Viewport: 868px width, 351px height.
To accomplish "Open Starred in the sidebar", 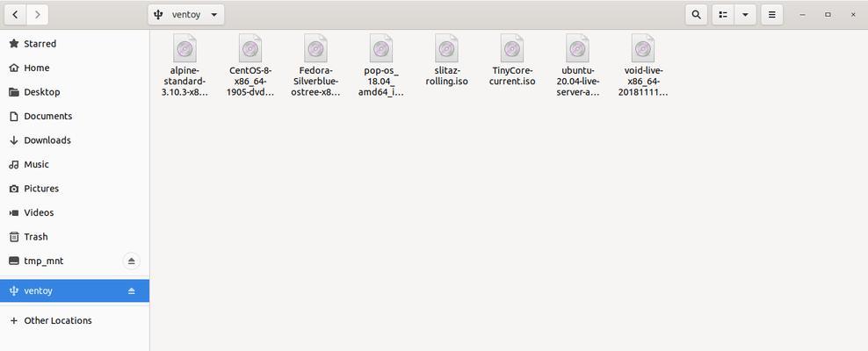I will pos(75,44).
